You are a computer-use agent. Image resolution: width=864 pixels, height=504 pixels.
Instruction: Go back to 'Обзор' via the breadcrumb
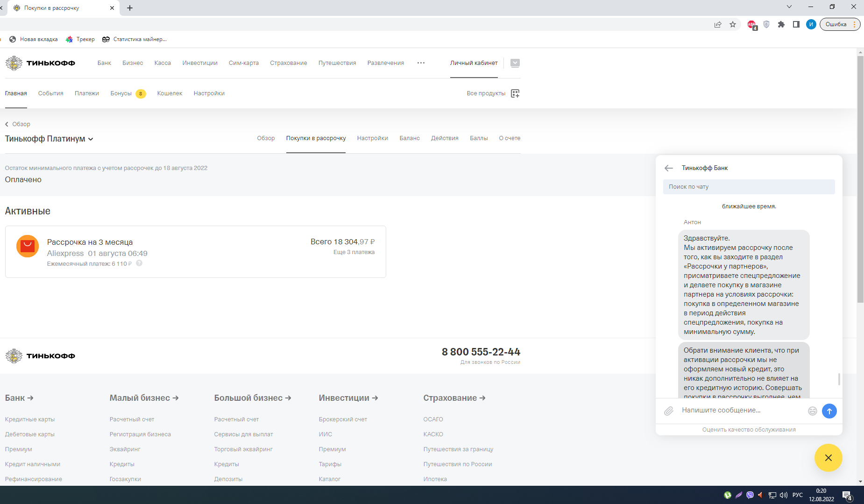(x=18, y=124)
